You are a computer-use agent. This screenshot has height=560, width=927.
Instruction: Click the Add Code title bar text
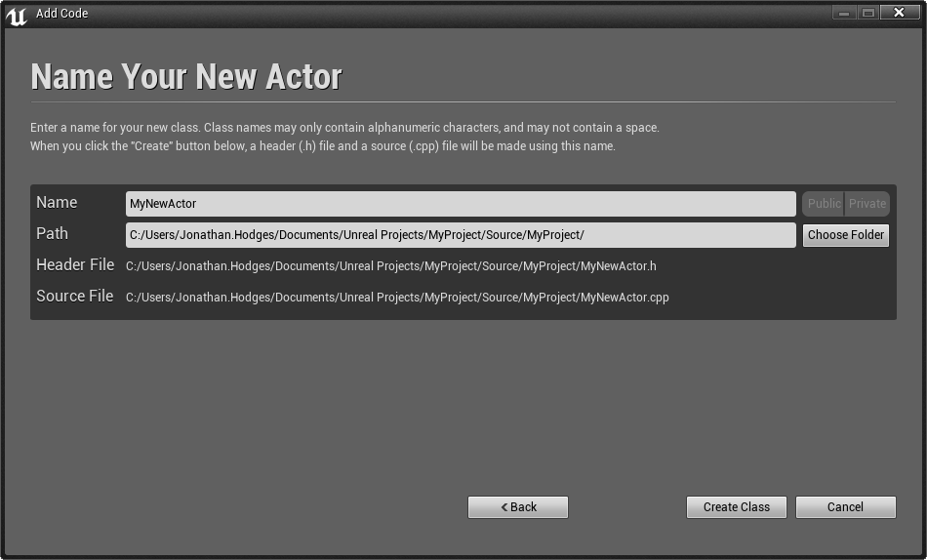tap(62, 13)
